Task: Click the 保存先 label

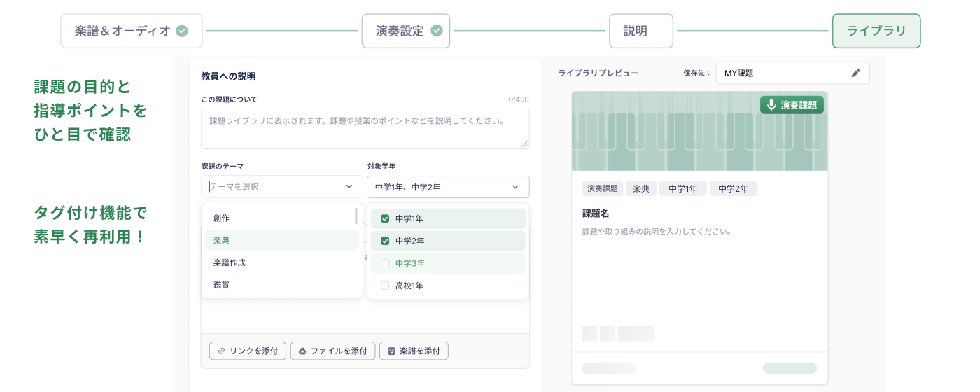Action: tap(697, 73)
